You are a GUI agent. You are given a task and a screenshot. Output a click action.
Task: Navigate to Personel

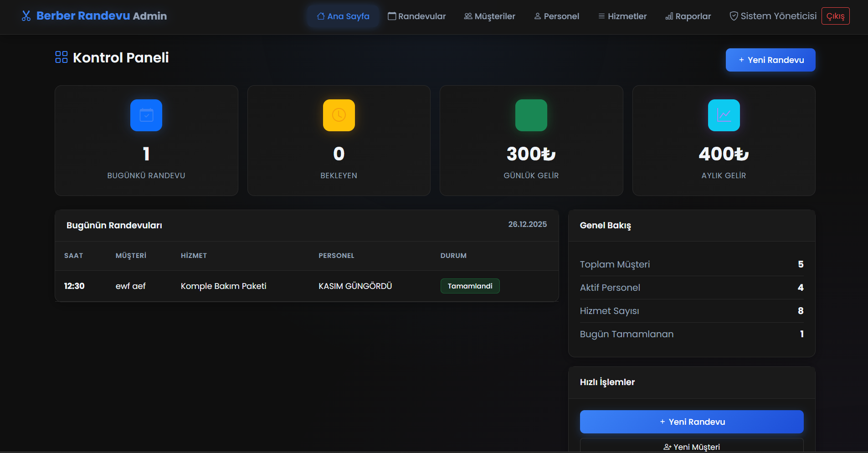pos(557,16)
